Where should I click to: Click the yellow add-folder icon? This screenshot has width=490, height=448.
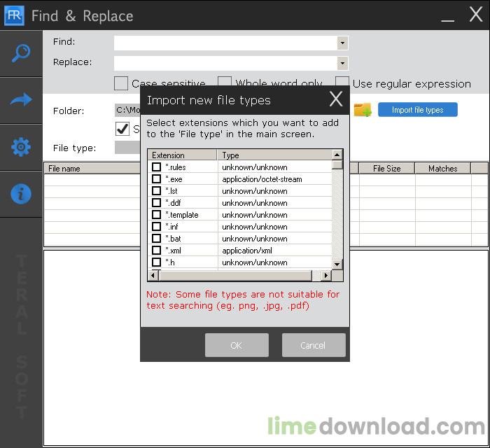pos(363,110)
